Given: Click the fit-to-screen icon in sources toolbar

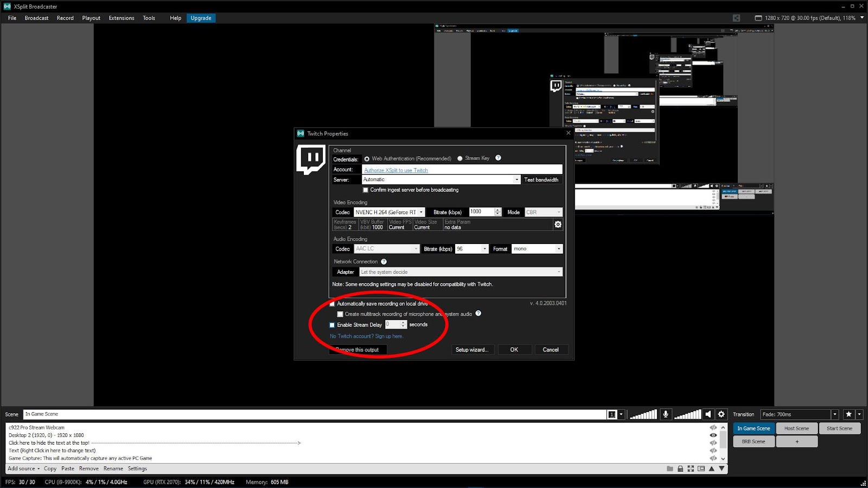Looking at the screenshot, I should pyautogui.click(x=691, y=468).
